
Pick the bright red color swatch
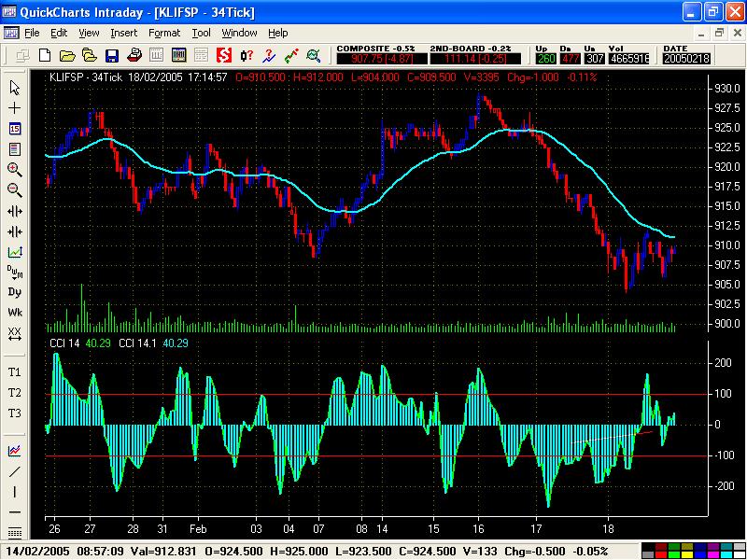pyautogui.click(x=661, y=554)
